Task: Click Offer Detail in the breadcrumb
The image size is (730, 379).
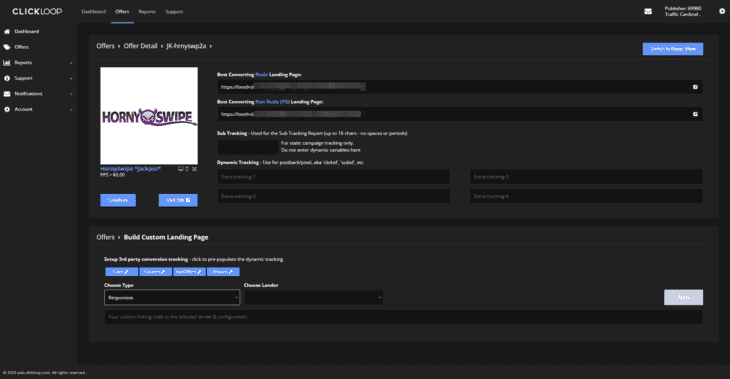Action: (x=140, y=46)
